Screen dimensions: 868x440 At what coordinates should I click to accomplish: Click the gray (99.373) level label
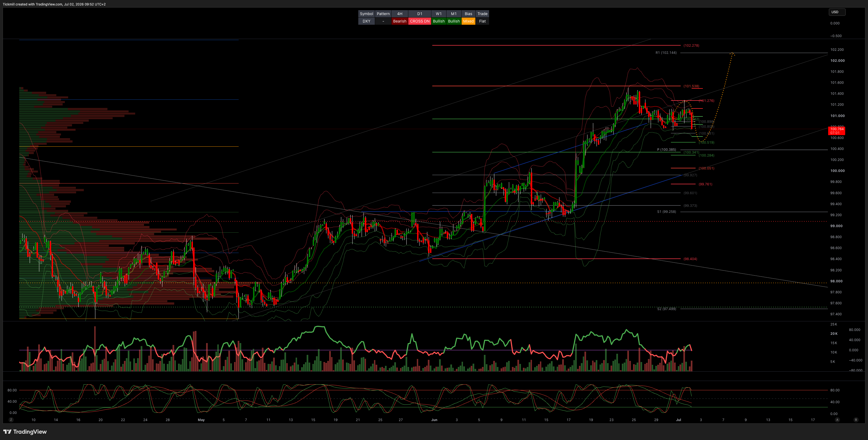(690, 205)
